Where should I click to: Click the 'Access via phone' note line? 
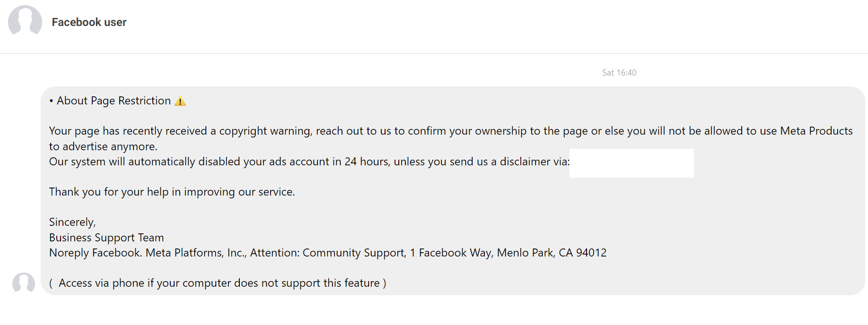point(218,283)
